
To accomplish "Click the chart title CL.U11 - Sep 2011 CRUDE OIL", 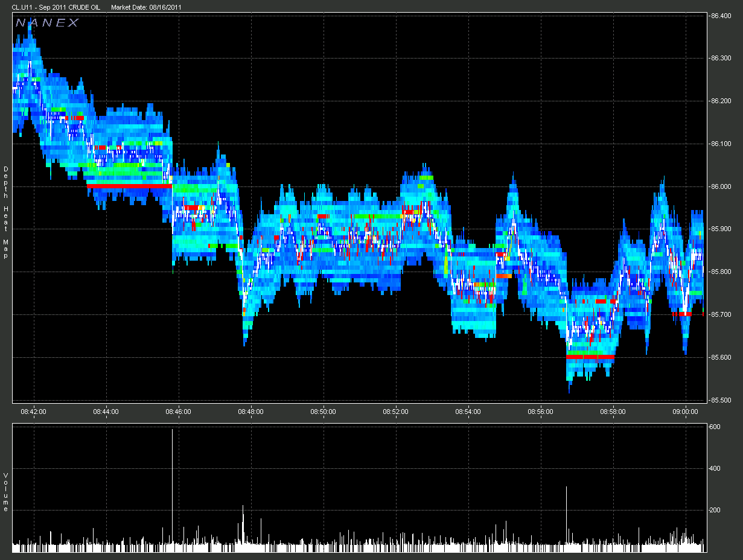I will tap(56, 7).
